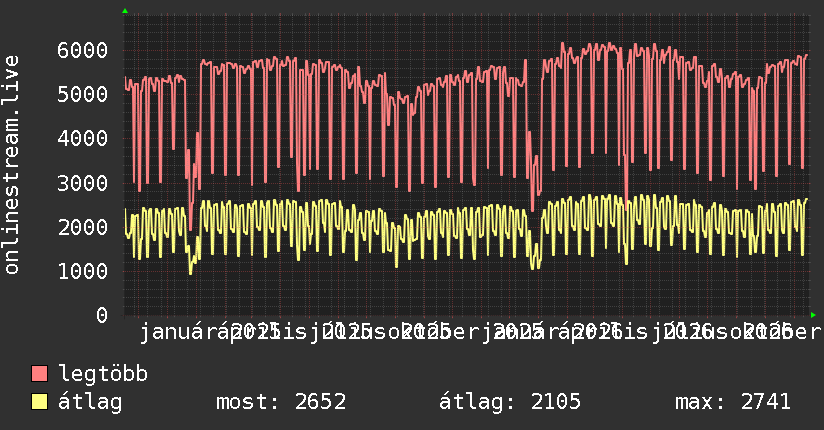Click the 1000 y-axis label
824x430 pixels.
click(83, 272)
